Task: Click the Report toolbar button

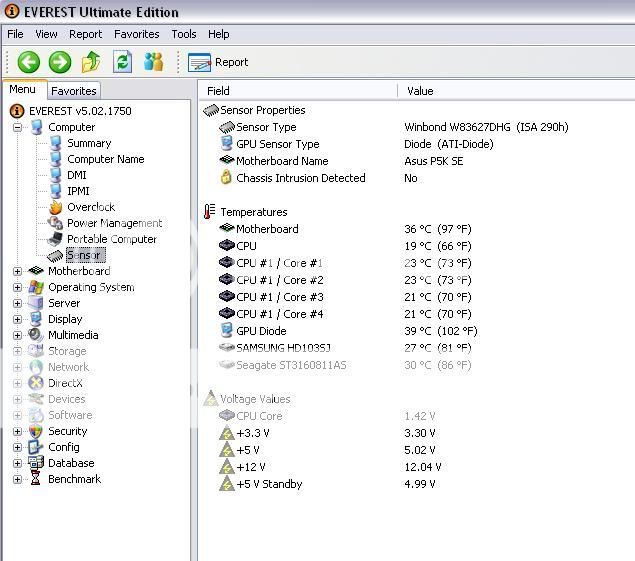Action: [218, 62]
